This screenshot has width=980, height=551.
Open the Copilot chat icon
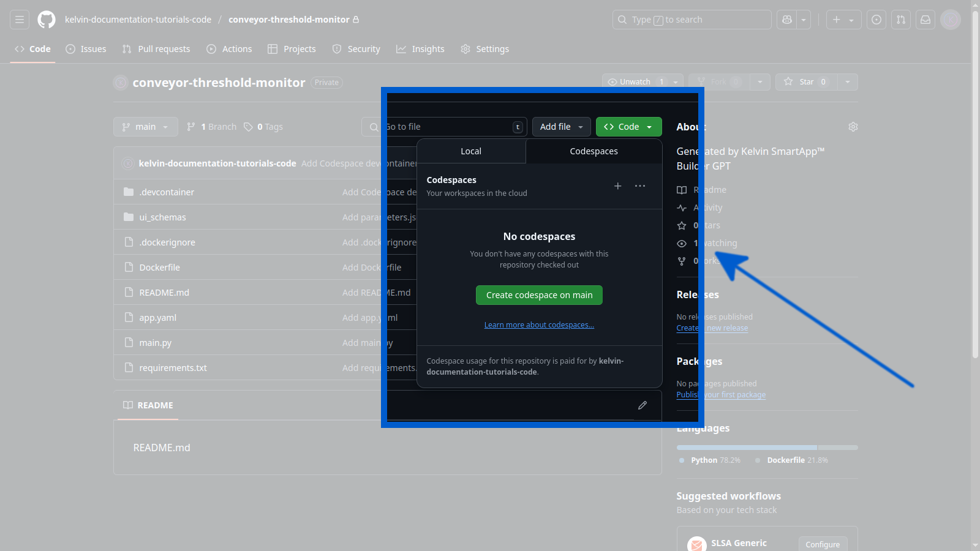click(x=786, y=19)
